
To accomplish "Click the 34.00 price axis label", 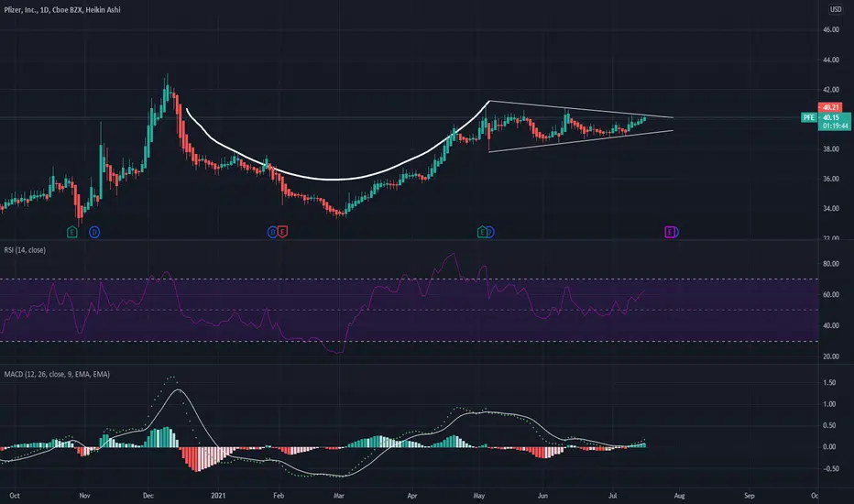I will [830, 209].
